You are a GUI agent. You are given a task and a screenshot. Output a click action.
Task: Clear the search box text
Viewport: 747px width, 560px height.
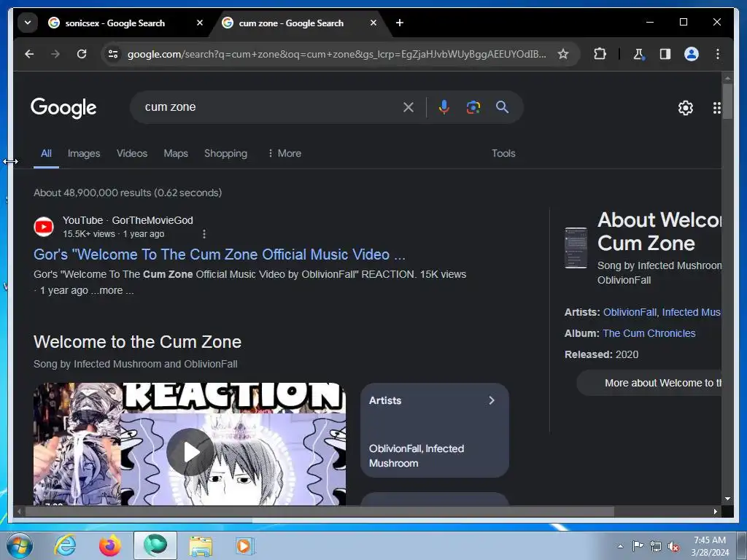tap(409, 107)
